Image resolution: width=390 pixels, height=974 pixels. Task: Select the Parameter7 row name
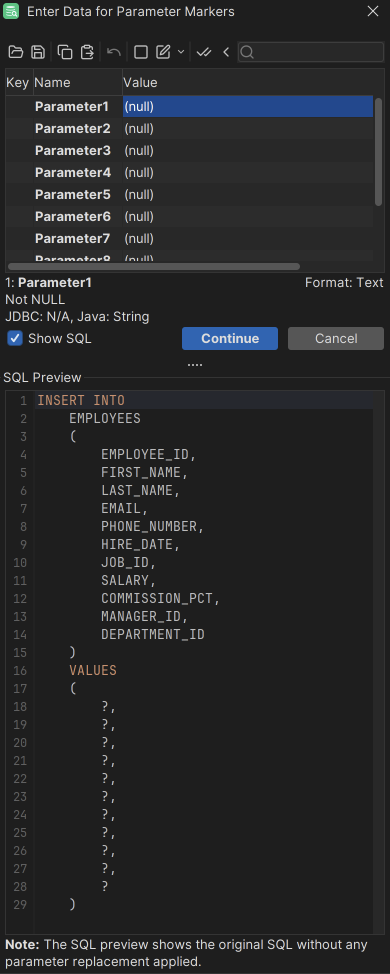73,239
